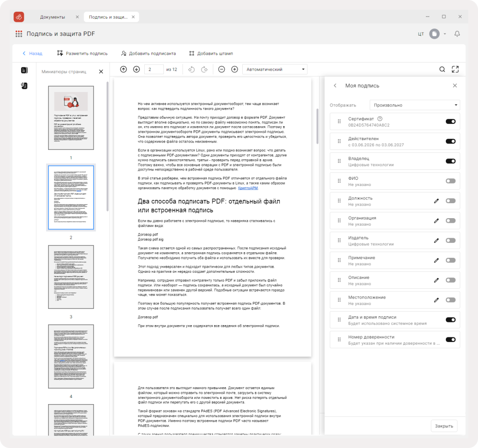Expand the user account dropdown arrow

coord(445,34)
